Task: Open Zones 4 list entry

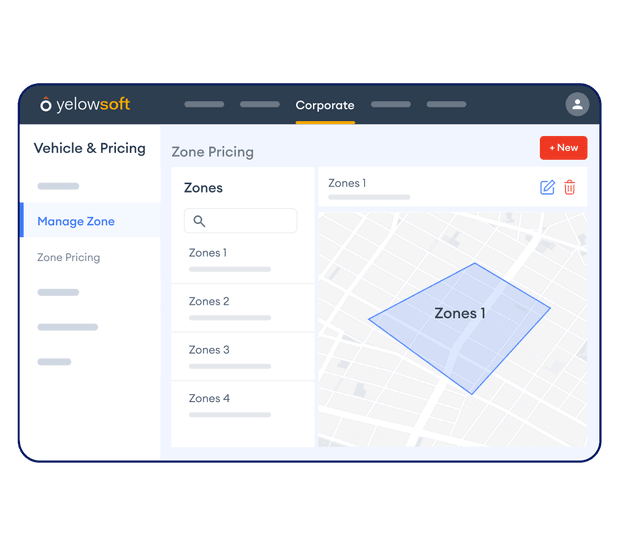Action: tap(209, 398)
